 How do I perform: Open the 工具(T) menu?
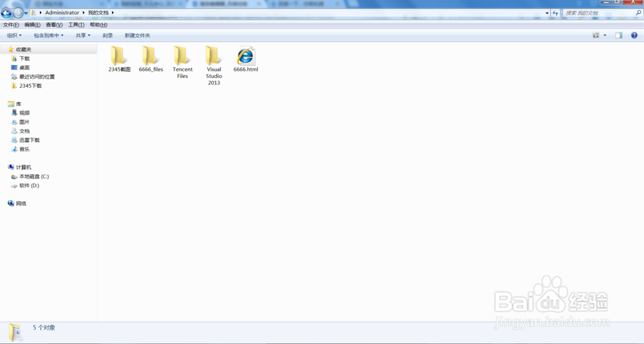tap(76, 25)
